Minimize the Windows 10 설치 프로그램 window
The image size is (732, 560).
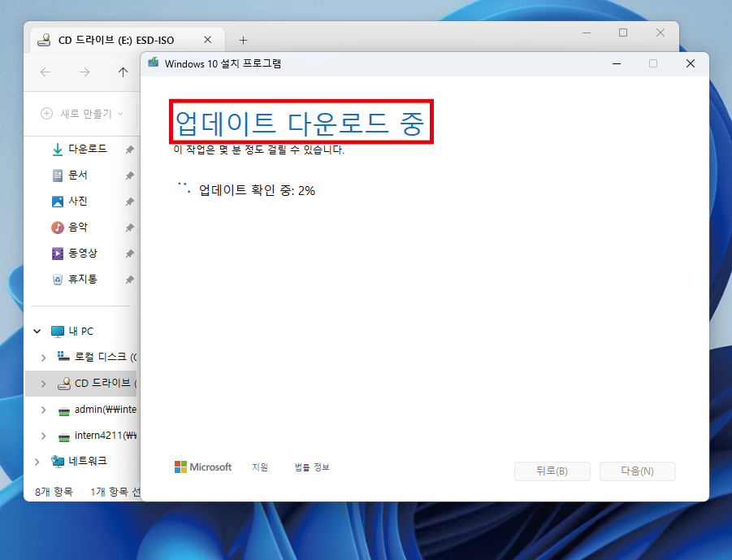617,63
